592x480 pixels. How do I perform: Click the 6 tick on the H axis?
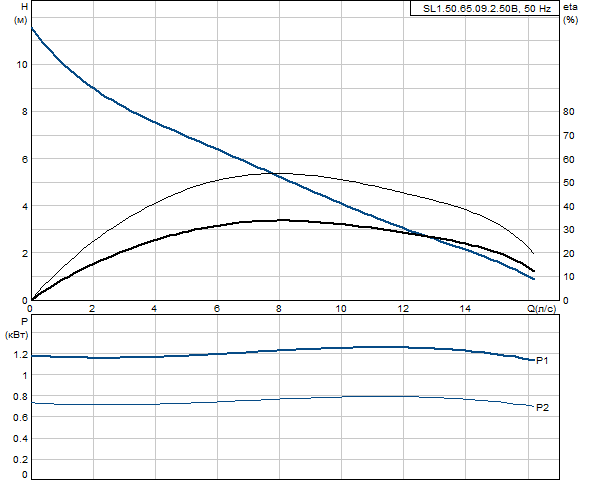(x=25, y=159)
